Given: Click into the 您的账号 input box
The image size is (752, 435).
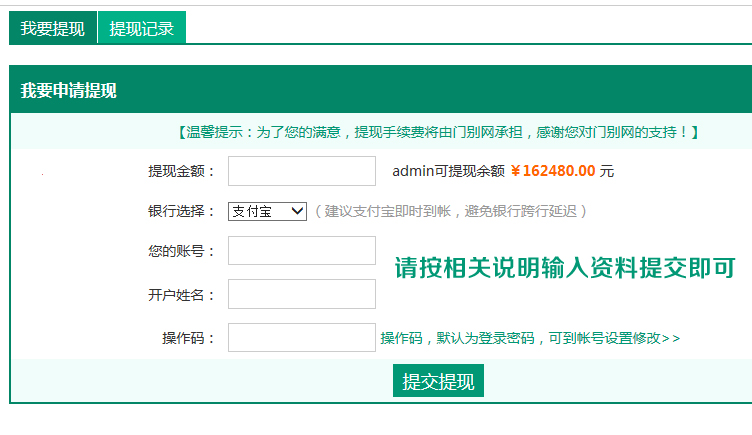Looking at the screenshot, I should [301, 251].
